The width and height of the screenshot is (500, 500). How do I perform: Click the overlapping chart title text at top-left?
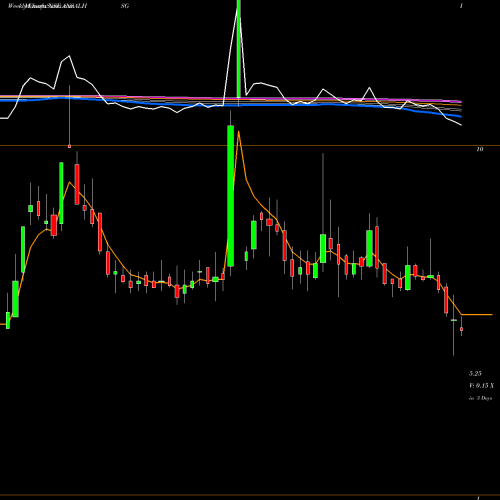(x=47, y=6)
